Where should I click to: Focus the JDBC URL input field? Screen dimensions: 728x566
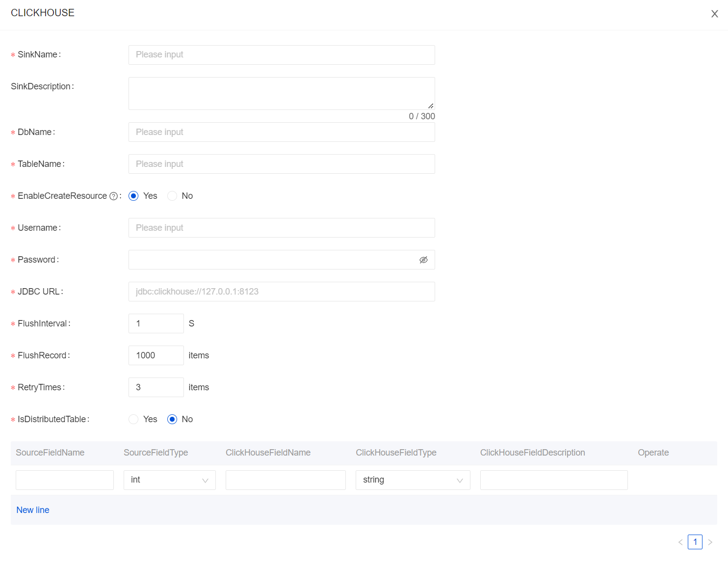(x=282, y=292)
